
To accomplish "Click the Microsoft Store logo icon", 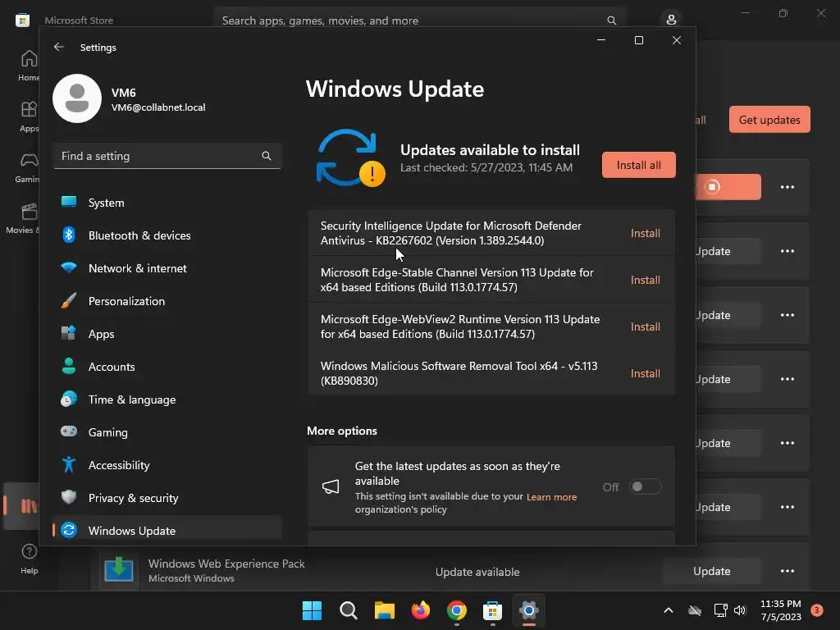I will point(22,21).
